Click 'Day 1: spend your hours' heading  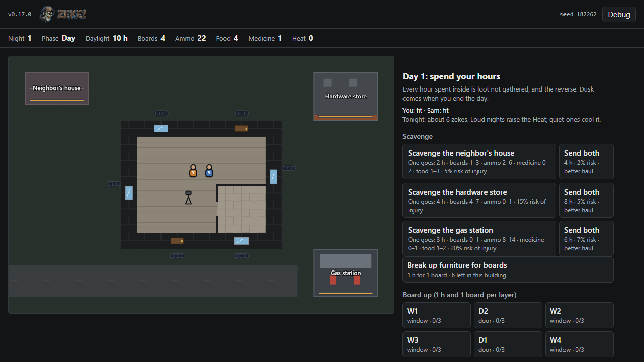point(451,76)
